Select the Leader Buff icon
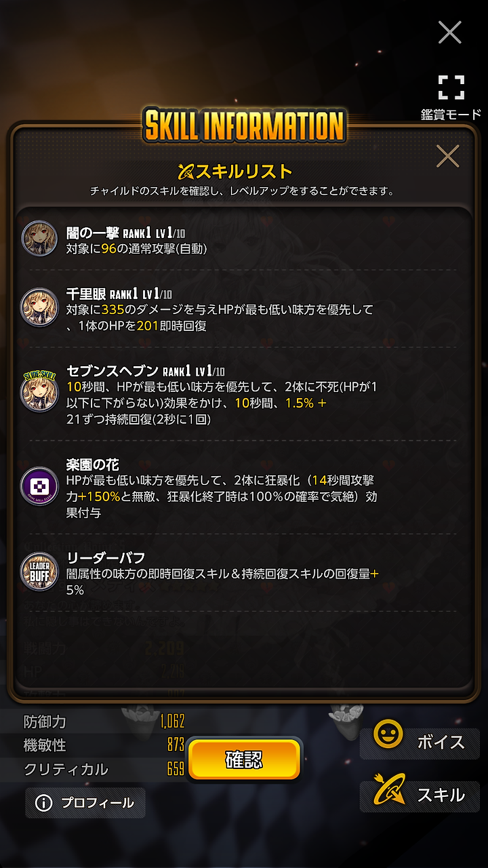Screen dimensions: 488x868 (39, 572)
